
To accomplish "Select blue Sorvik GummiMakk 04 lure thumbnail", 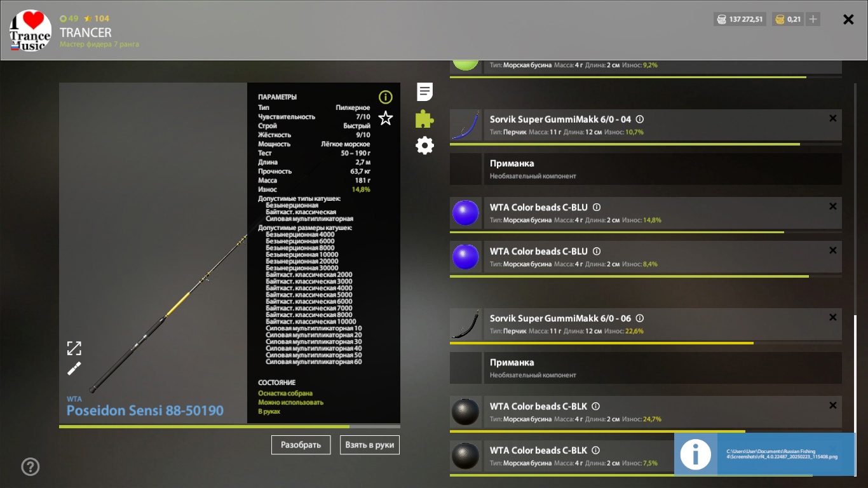I will [466, 125].
